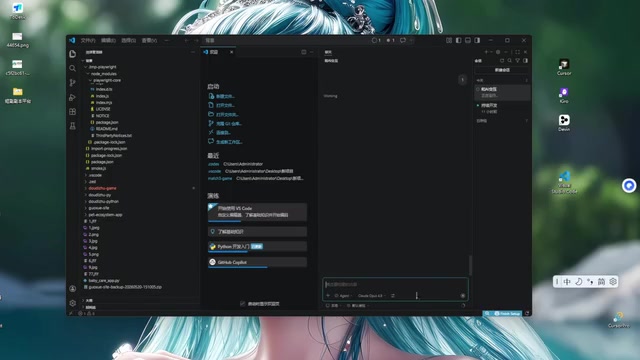Toggle show welcome page on startup checkbox
The image size is (640, 360).
[242, 304]
